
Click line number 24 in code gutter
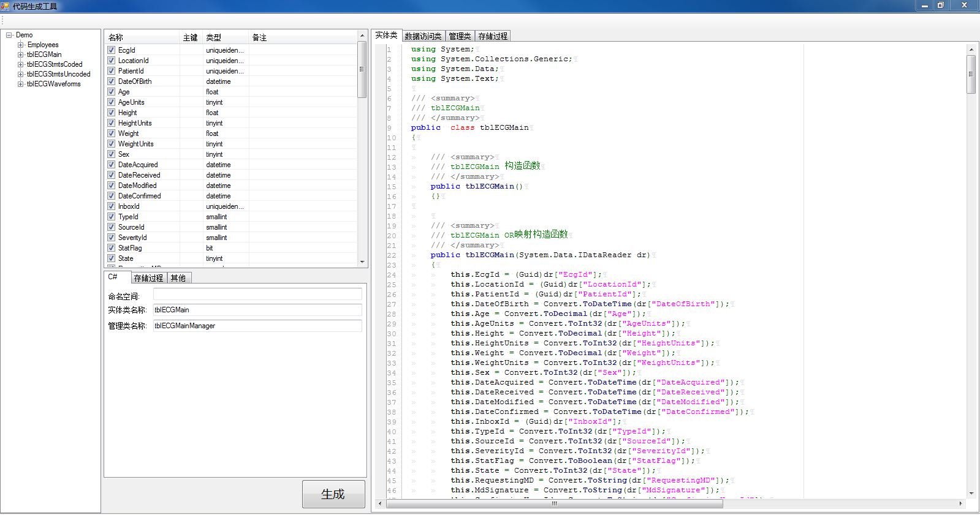click(392, 275)
